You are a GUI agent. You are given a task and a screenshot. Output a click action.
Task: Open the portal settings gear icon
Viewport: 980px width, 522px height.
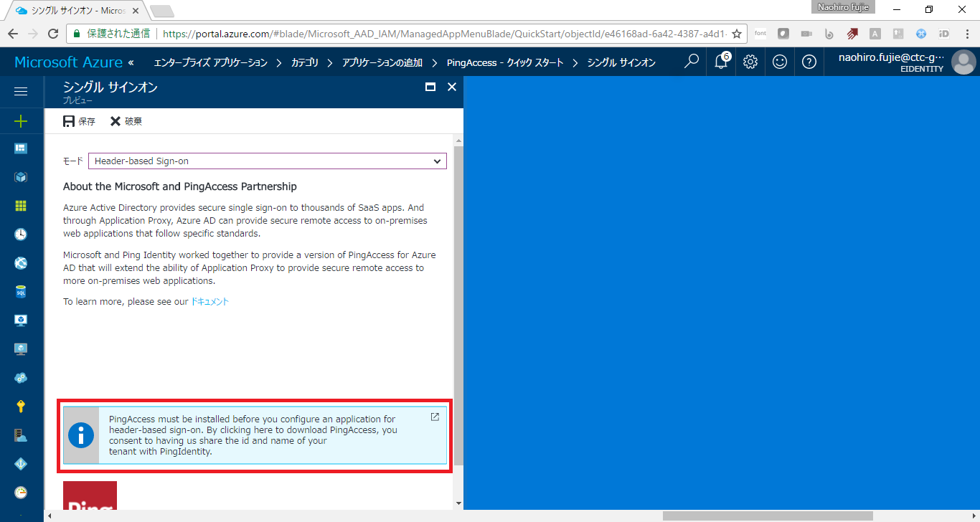(750, 62)
